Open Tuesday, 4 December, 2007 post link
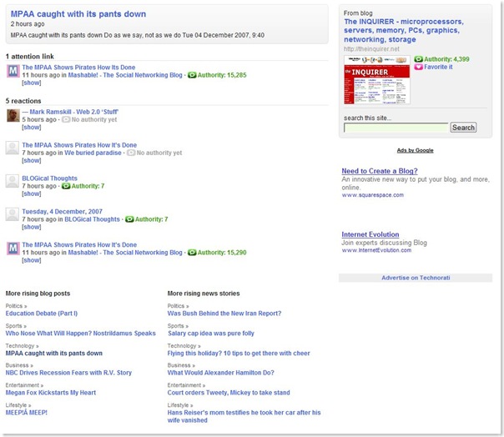504x437 pixels. 62,212
